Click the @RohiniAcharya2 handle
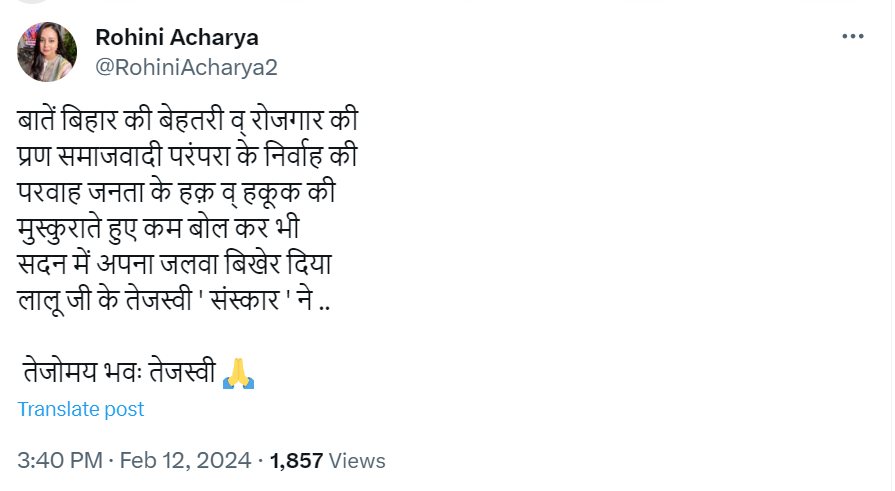895x491 pixels. coord(186,67)
